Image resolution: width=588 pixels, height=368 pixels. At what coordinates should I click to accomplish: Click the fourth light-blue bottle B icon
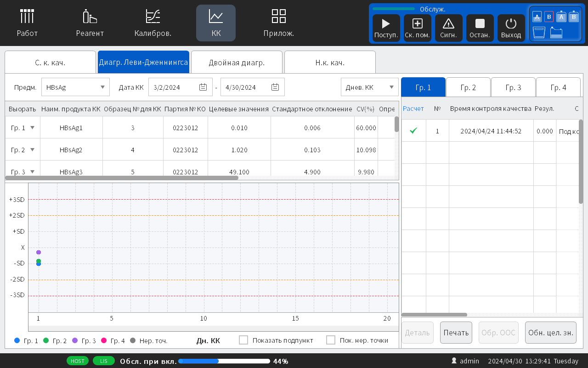(x=574, y=17)
